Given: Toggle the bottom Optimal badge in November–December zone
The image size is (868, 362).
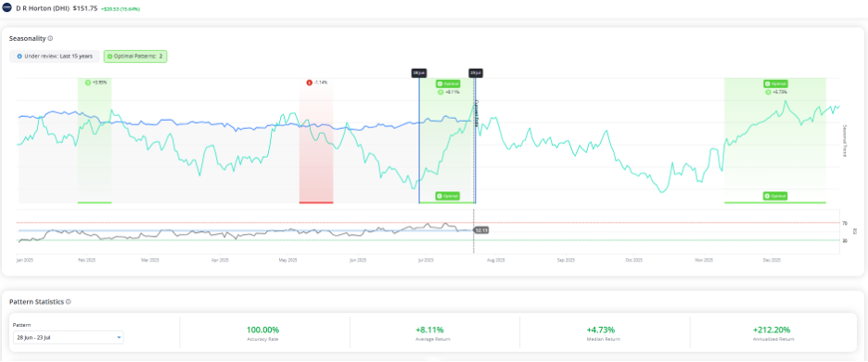Looking at the screenshot, I should (775, 196).
